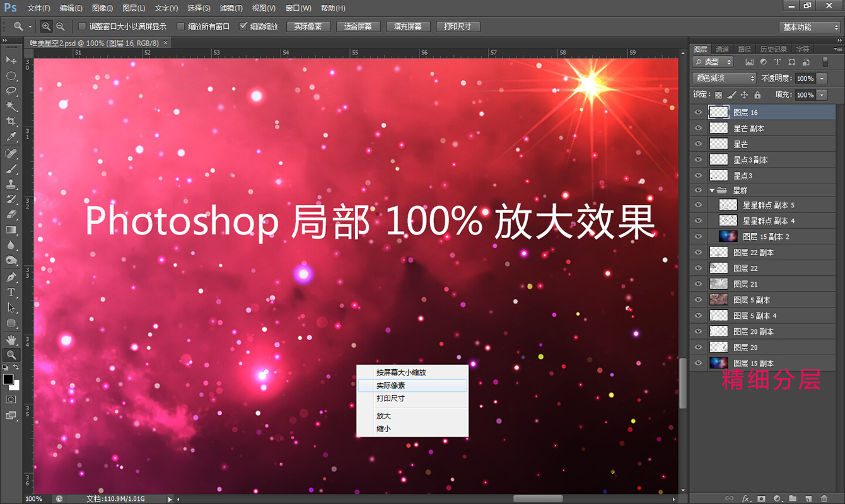Select the Horizontal Type tool

coord(11,292)
